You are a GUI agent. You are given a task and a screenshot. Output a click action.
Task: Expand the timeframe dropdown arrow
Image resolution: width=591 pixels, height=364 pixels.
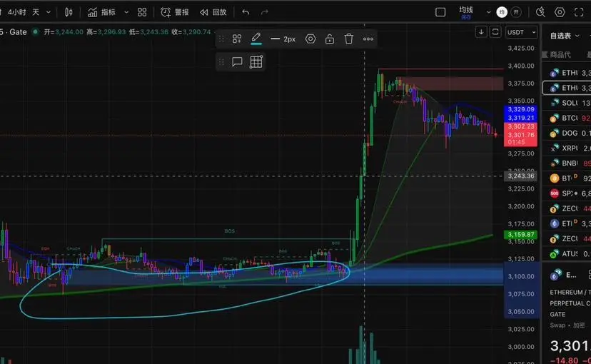coord(49,12)
